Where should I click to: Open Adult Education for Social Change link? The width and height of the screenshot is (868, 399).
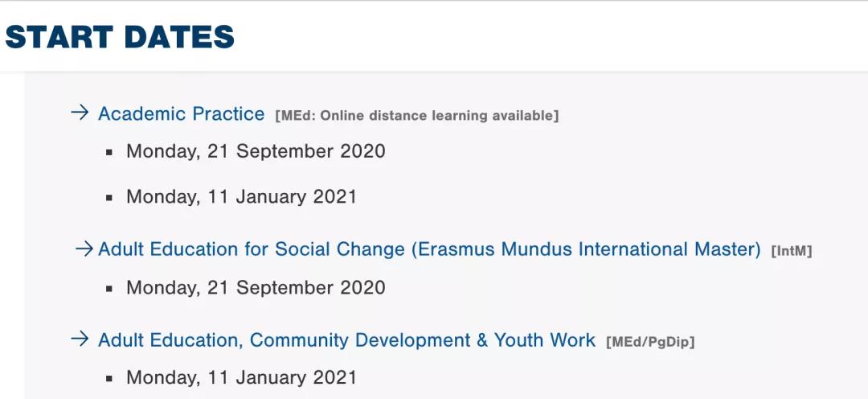coord(251,249)
